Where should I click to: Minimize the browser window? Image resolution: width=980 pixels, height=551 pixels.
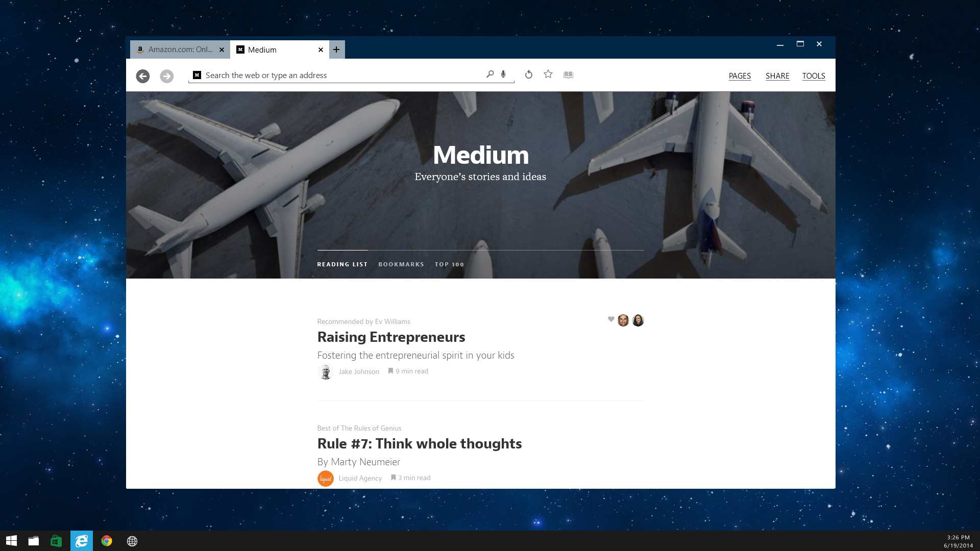(x=780, y=44)
